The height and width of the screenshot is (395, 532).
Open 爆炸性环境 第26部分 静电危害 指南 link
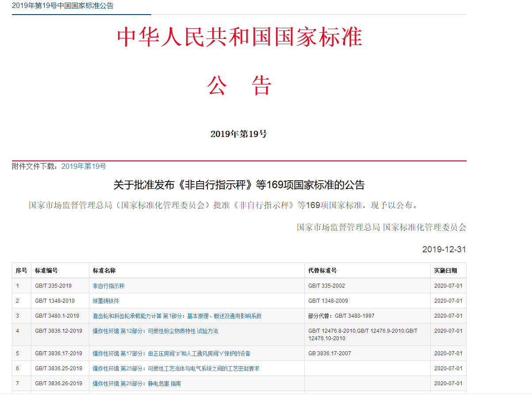(x=137, y=384)
